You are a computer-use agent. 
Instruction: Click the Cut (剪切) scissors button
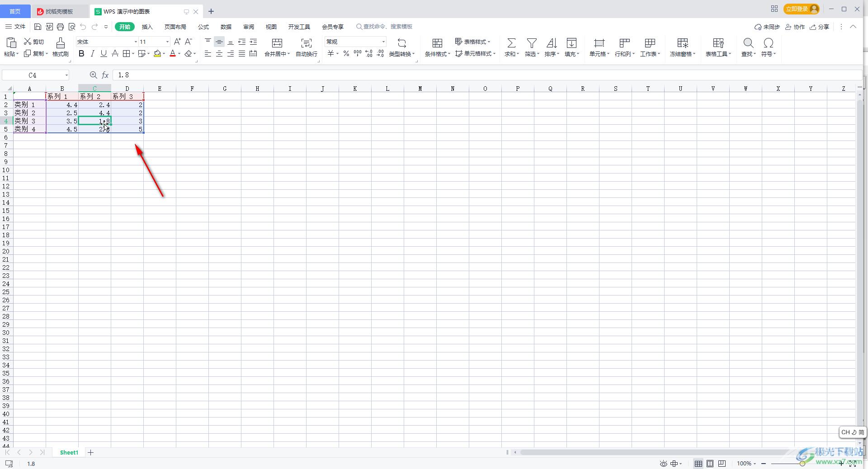pos(34,42)
